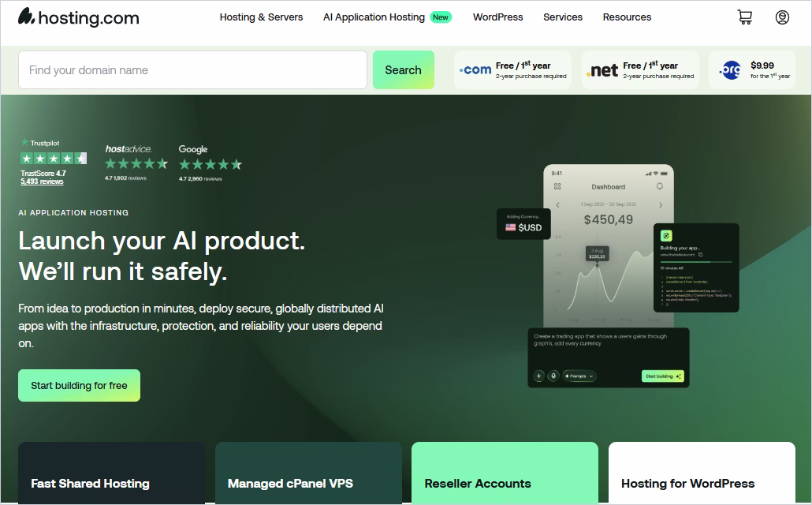Open AI Application Hosting menu
Image resolution: width=812 pixels, height=505 pixels.
click(374, 17)
